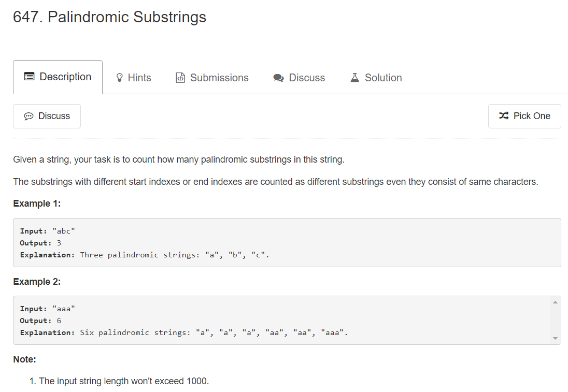Go to the Discuss tab
Screen dimensions: 568x392
coord(299,78)
